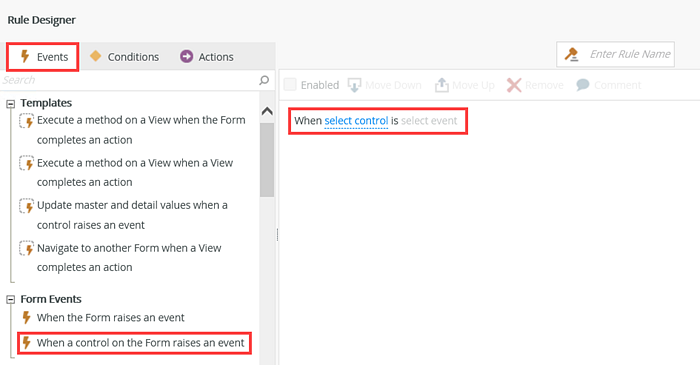Click the event list scrollbar thumb

coord(267,160)
